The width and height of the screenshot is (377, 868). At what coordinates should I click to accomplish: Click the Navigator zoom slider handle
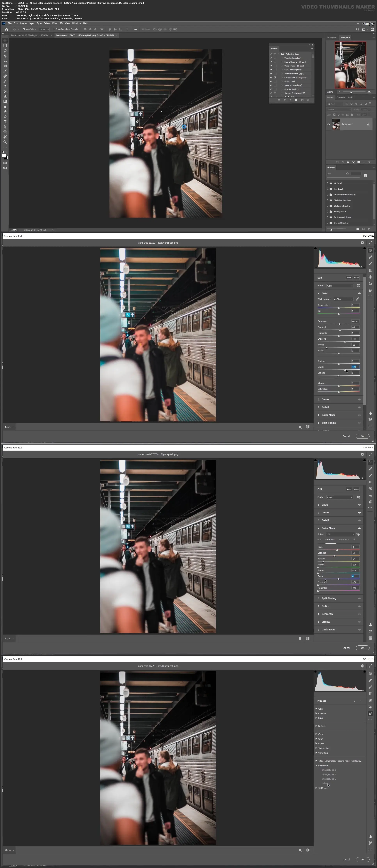(351, 92)
